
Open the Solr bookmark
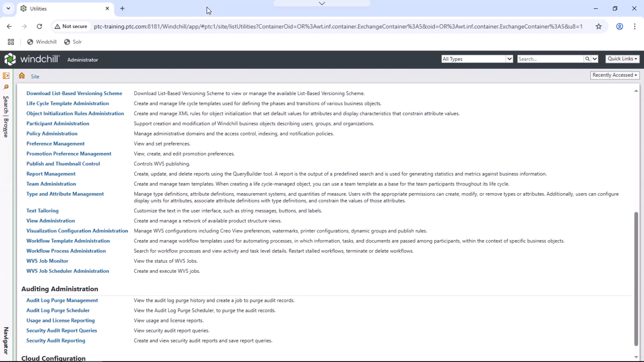pyautogui.click(x=73, y=42)
